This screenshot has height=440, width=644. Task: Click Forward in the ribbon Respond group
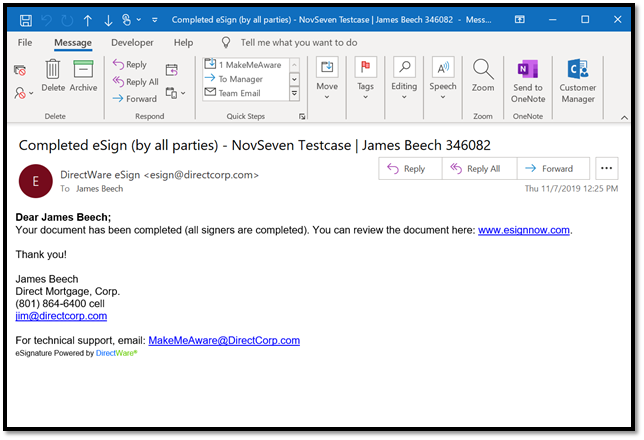coord(135,99)
